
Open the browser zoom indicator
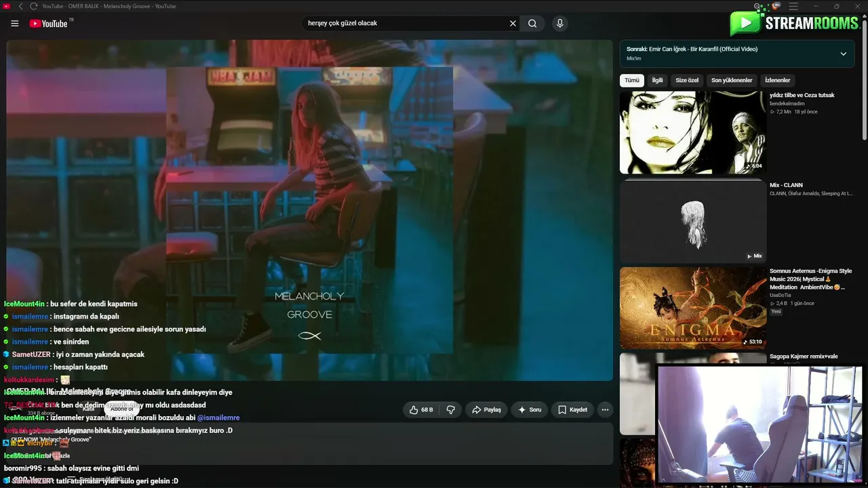coord(757,6)
